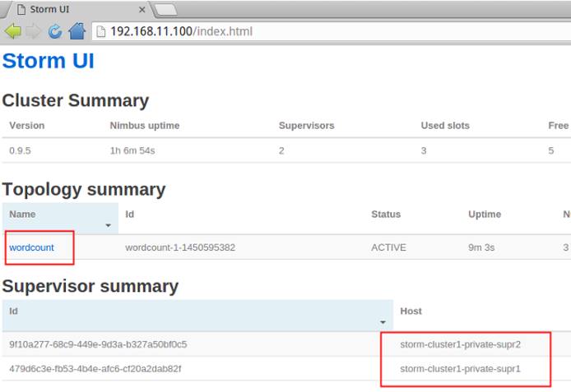This screenshot has height=392, width=571.
Task: Click sort arrow in supervisor Id column
Action: [383, 322]
